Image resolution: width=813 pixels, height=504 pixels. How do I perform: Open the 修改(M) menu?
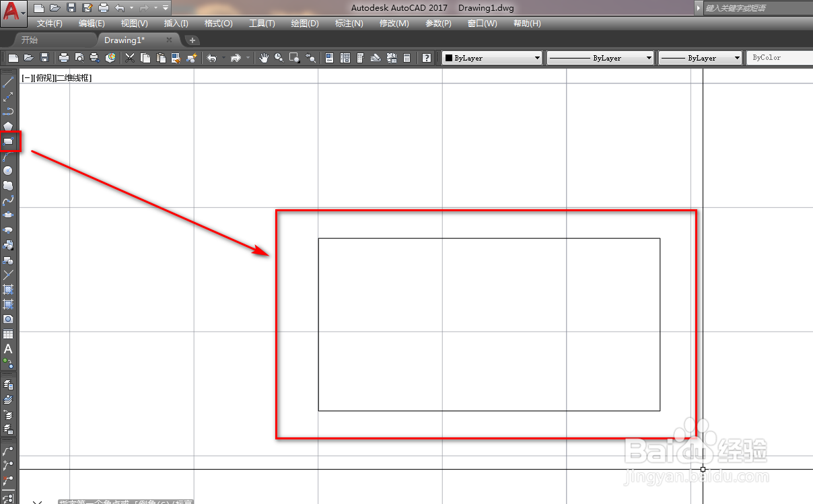tap(394, 24)
